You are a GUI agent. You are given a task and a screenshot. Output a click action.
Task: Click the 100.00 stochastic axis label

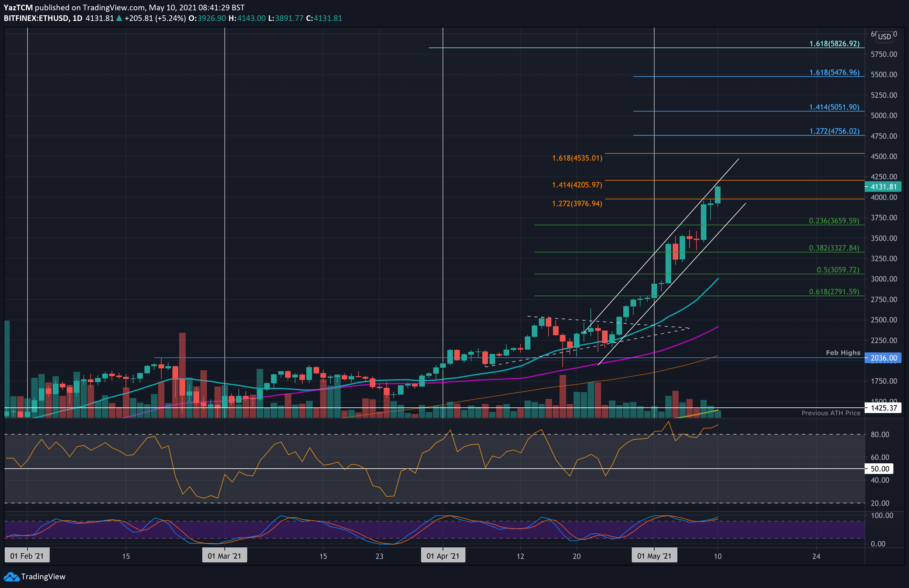point(882,516)
